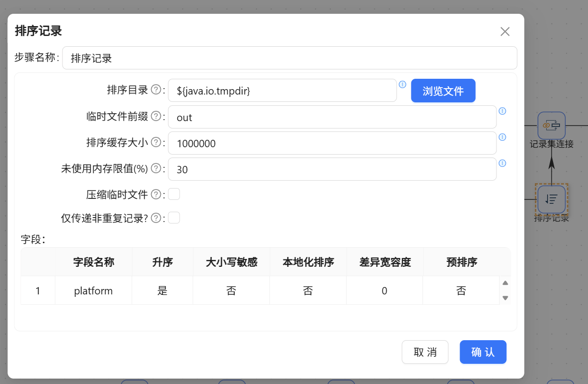
Task: Click the 差异宽容度 column header
Action: point(384,262)
